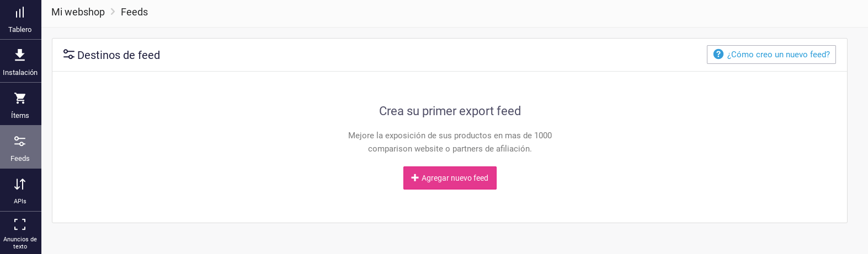Click the Feeds sliders icon in sidebar
Viewport: 868px width, 254px height.
click(20, 141)
